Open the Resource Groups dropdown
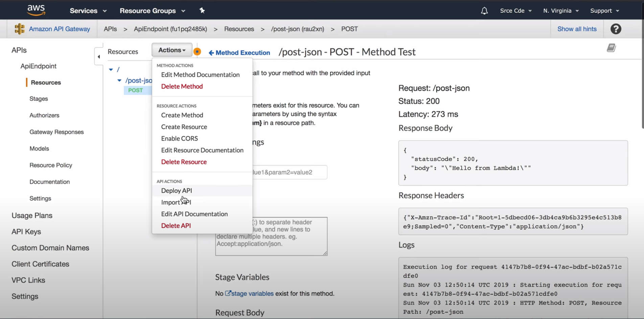The image size is (644, 319). (153, 11)
